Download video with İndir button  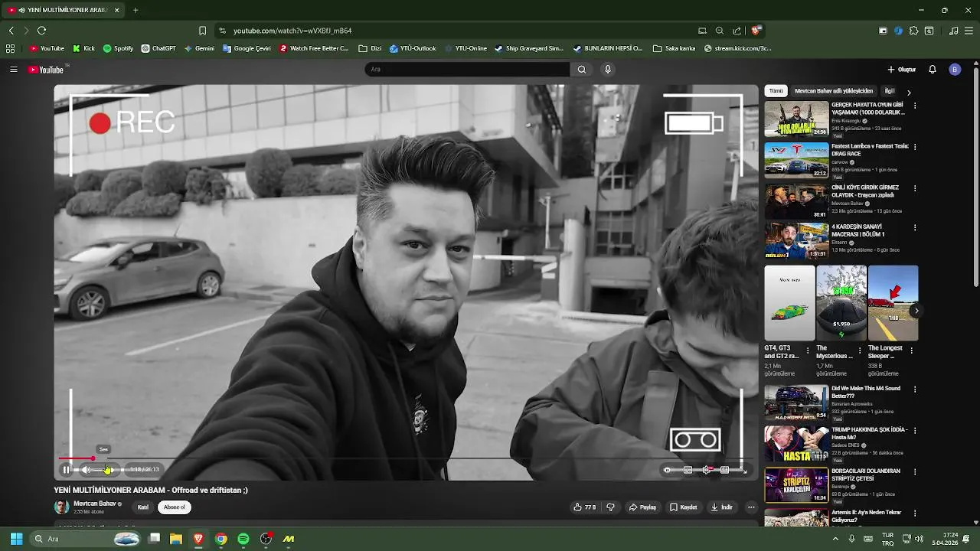(x=721, y=507)
